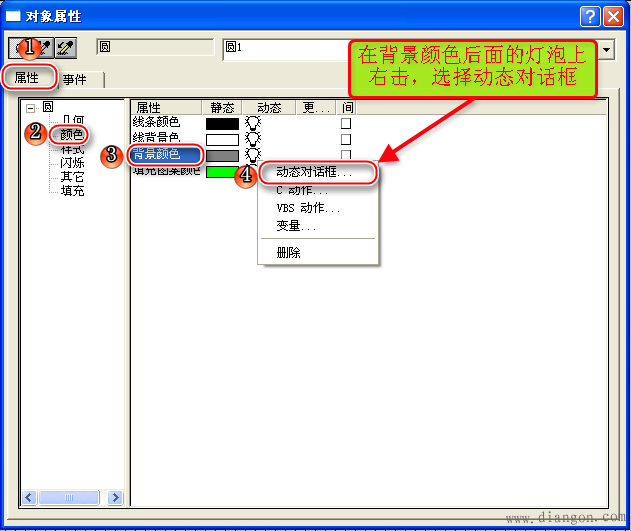
Task: Open the object name dropdown arrow
Action: [x=606, y=48]
